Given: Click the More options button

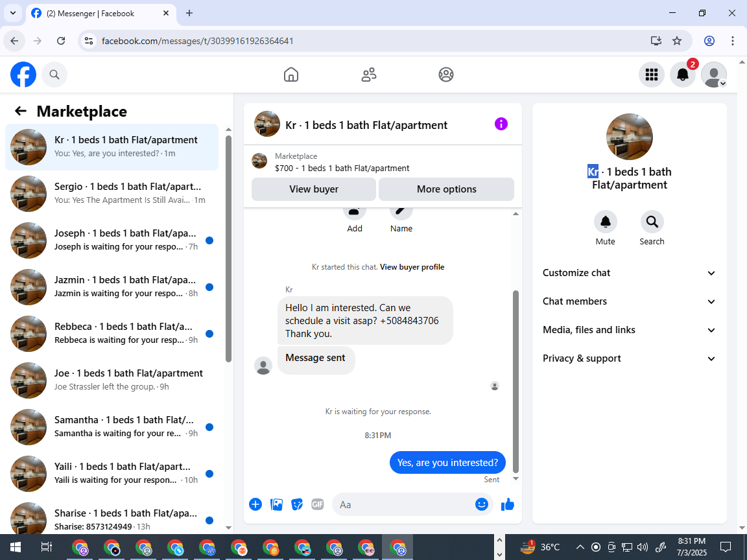Looking at the screenshot, I should [446, 189].
